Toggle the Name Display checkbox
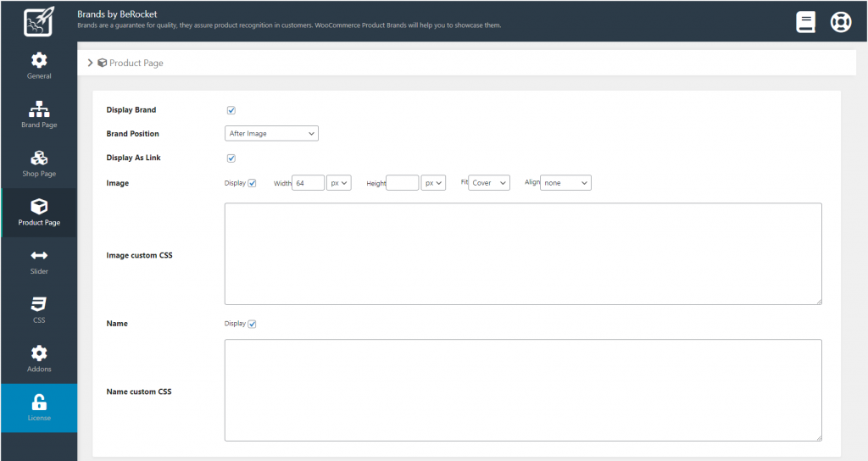Image resolution: width=868 pixels, height=461 pixels. coord(252,324)
